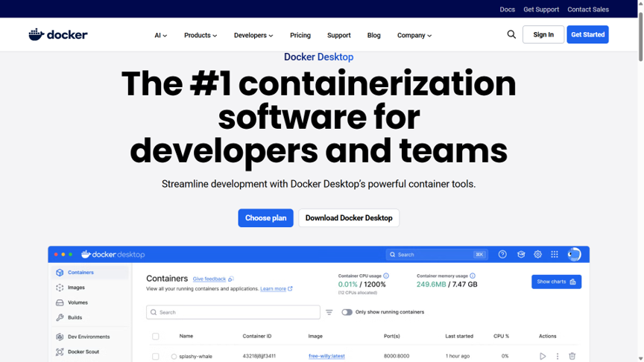This screenshot has height=362, width=644.
Task: Click the Containers search input field
Action: (233, 312)
